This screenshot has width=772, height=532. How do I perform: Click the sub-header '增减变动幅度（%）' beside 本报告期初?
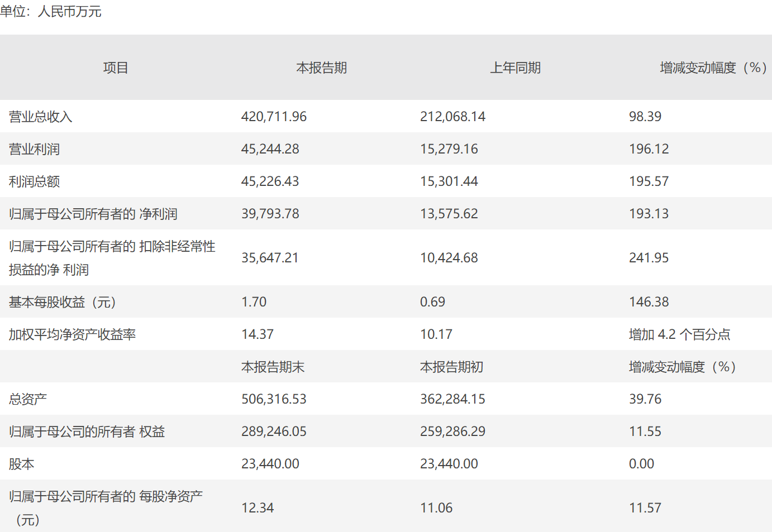[x=682, y=367]
